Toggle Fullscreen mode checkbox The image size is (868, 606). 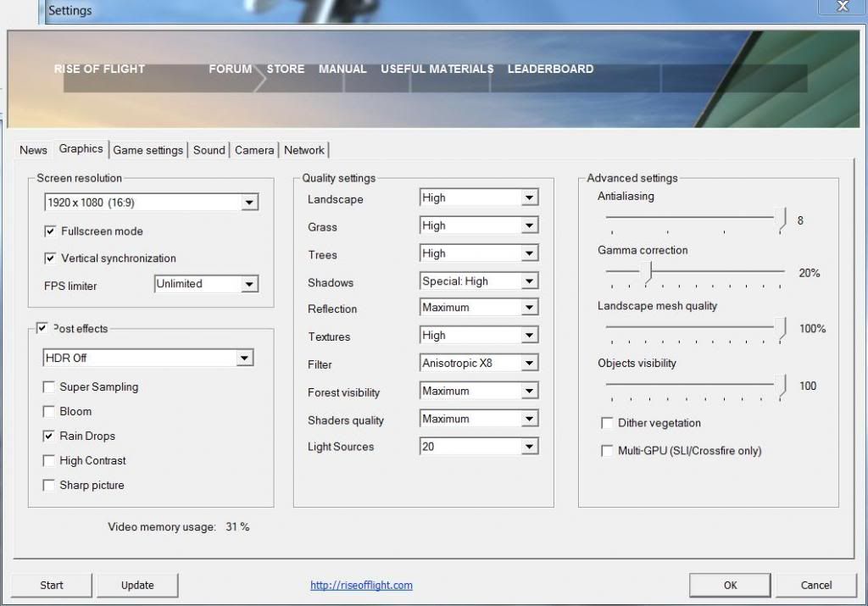[x=50, y=231]
